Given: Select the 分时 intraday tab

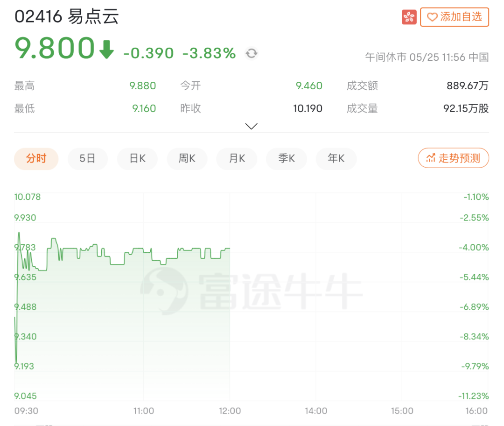Looking at the screenshot, I should pos(36,158).
